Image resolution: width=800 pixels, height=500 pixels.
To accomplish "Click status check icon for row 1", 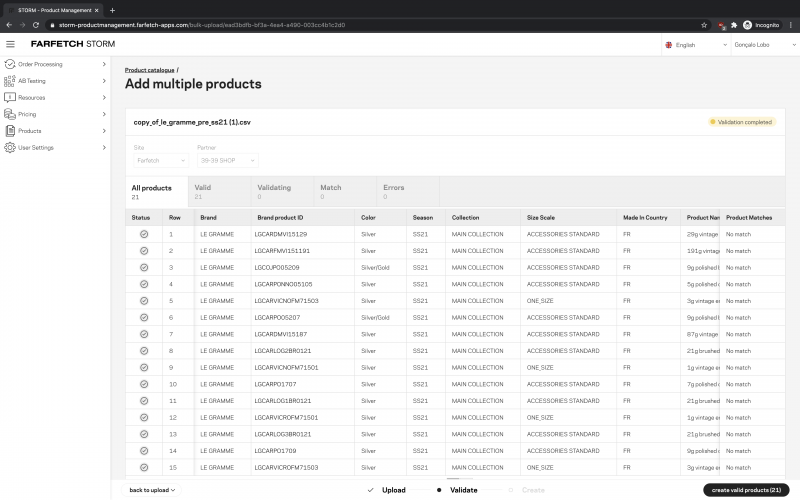I will 144,234.
